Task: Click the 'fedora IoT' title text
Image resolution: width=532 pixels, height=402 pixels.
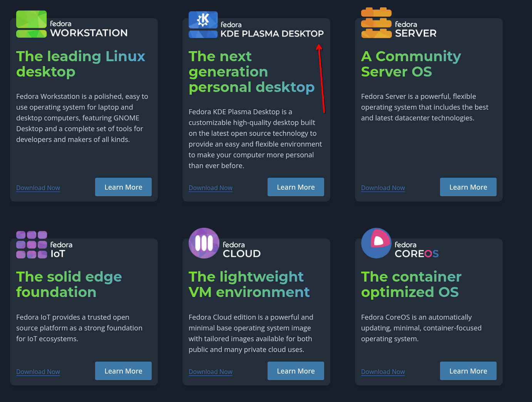Action: click(61, 250)
